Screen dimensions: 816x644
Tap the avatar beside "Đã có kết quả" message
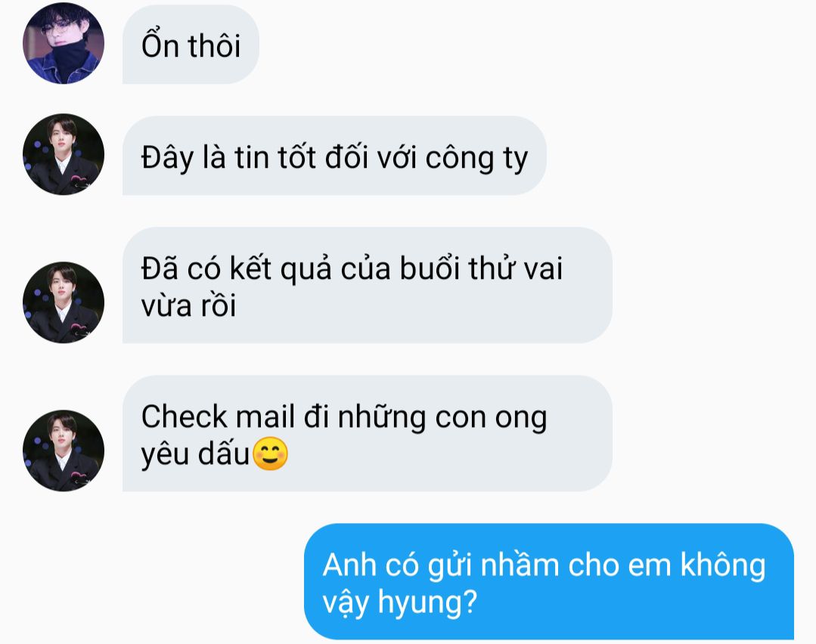tap(64, 302)
